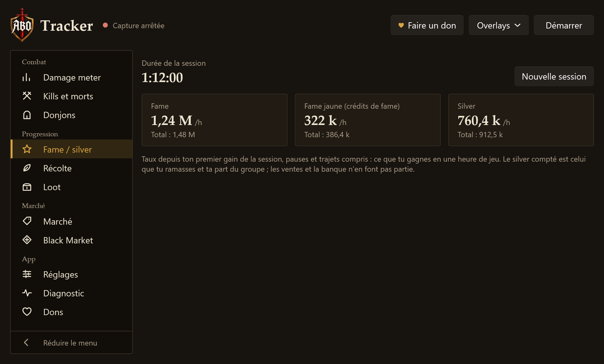Open Réglages settings page

[x=71, y=274]
